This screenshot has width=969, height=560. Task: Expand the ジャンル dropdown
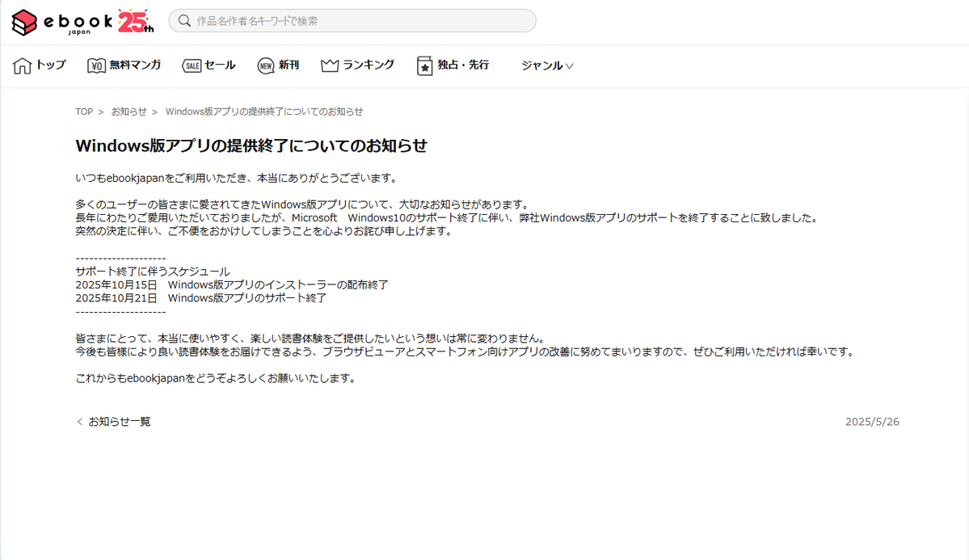coord(547,65)
